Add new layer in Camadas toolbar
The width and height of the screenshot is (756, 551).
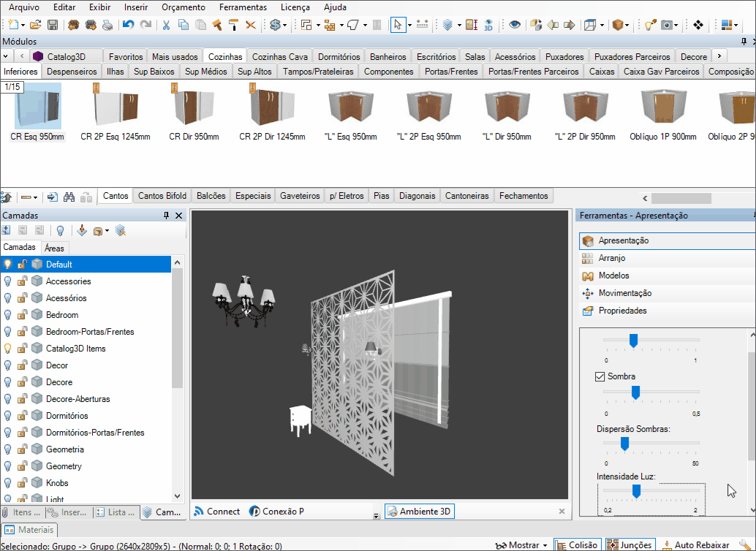tap(7, 230)
